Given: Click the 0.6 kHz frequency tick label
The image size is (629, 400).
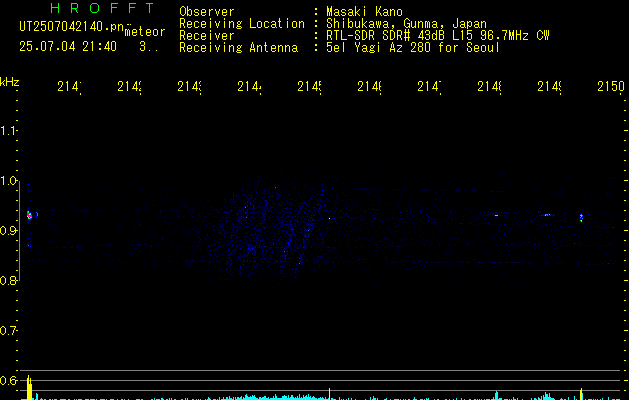Looking at the screenshot, I should click(8, 380).
